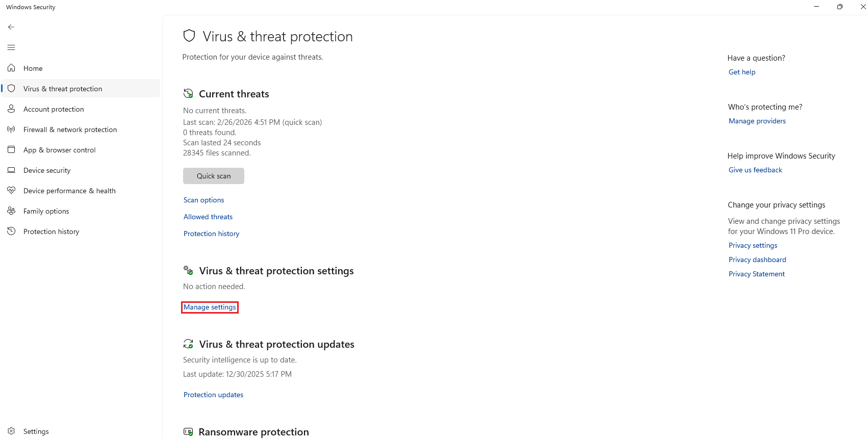Open Settings via the gear icon
Screen dimensions: 868x439
(11, 431)
